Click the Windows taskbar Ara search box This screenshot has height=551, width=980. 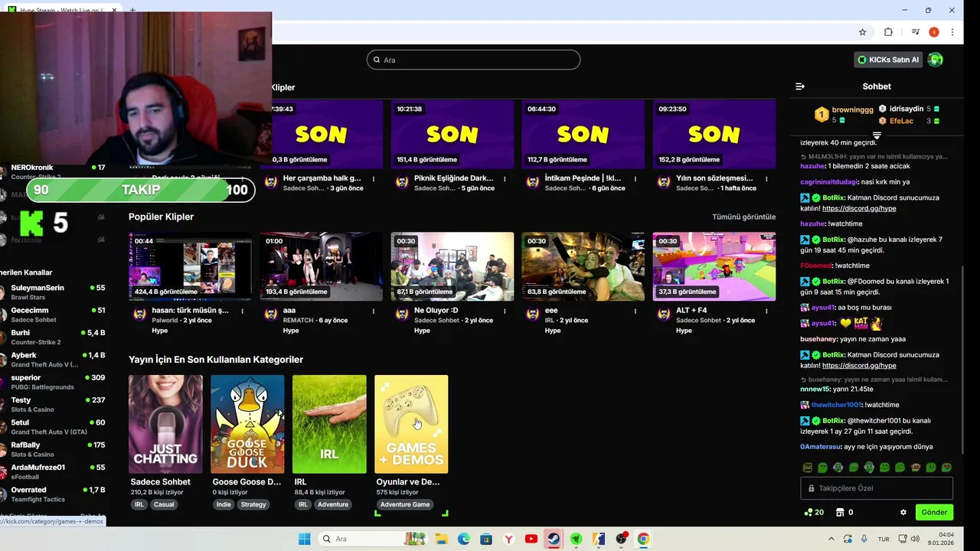[374, 539]
